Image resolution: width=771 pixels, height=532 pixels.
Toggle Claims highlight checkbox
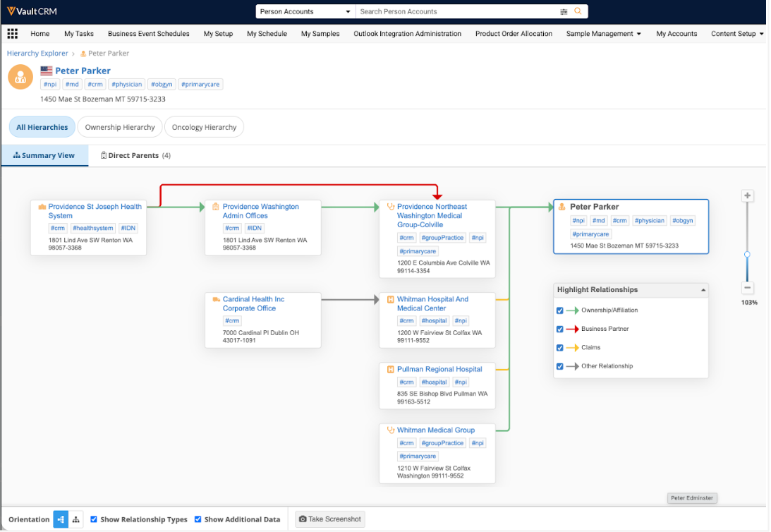(x=559, y=348)
